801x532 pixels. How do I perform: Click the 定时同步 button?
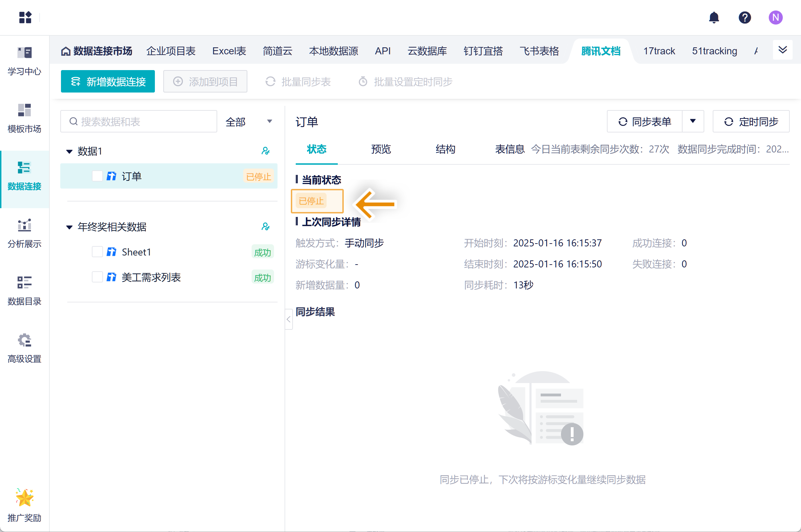coord(751,122)
